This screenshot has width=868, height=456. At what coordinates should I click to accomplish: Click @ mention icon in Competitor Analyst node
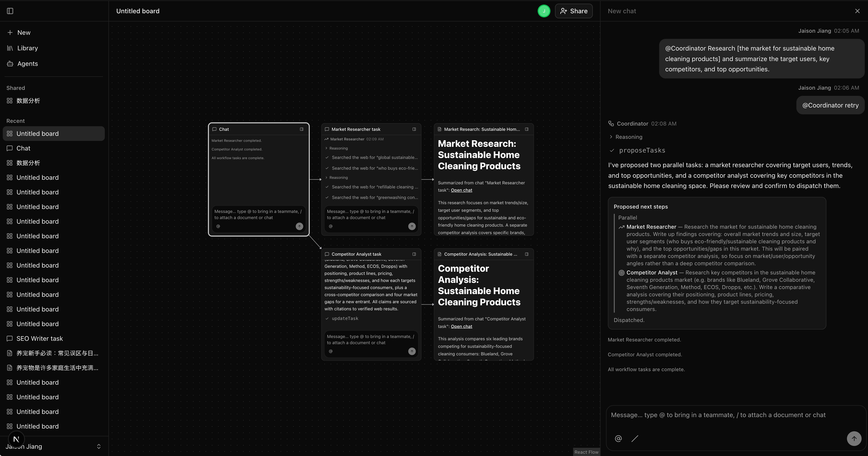(x=331, y=351)
